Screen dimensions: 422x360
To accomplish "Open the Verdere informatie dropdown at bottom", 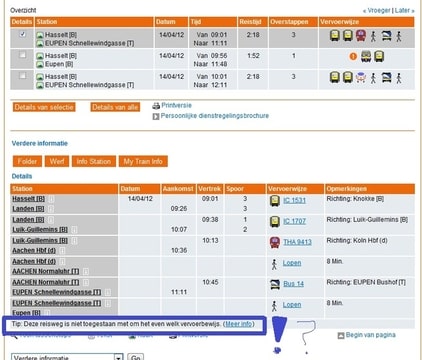I will click(67, 357).
